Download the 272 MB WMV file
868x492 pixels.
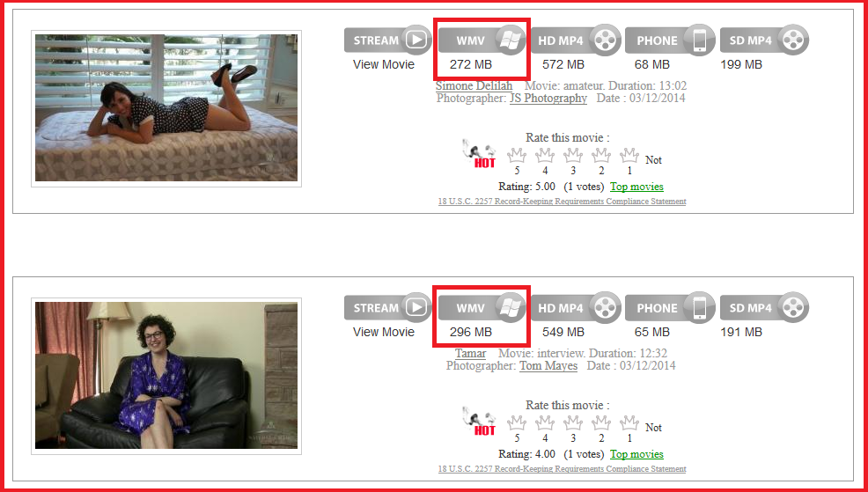(x=482, y=40)
